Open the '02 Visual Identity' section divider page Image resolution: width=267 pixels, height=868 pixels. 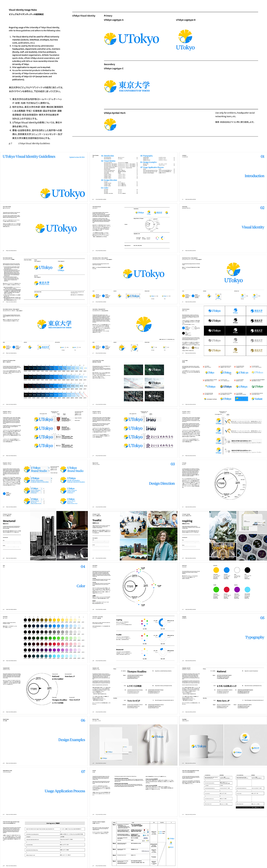(x=223, y=228)
